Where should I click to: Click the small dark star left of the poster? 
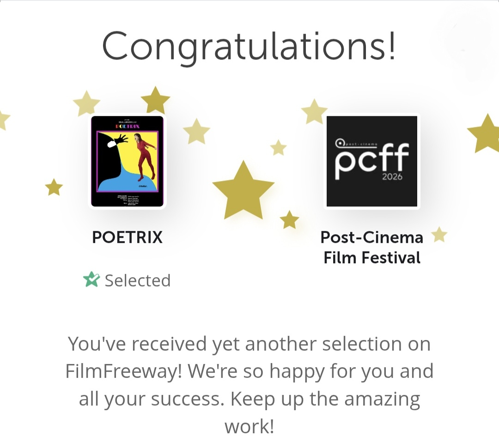pos(54,187)
